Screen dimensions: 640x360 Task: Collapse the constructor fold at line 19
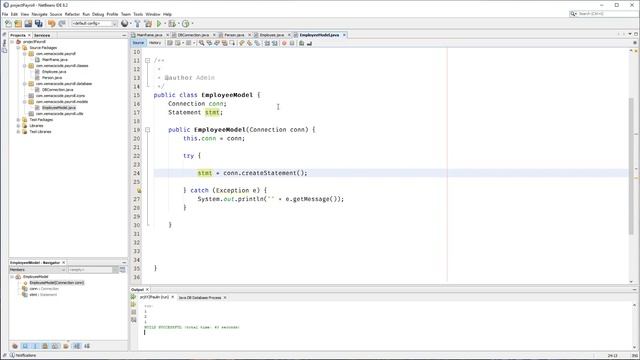coord(147,130)
